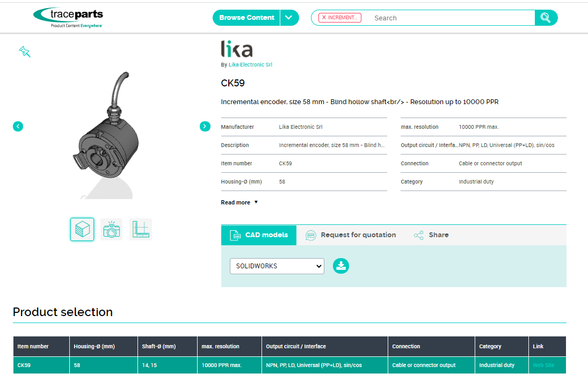
Task: Select the 3D cube view thumbnail
Action: pos(82,229)
